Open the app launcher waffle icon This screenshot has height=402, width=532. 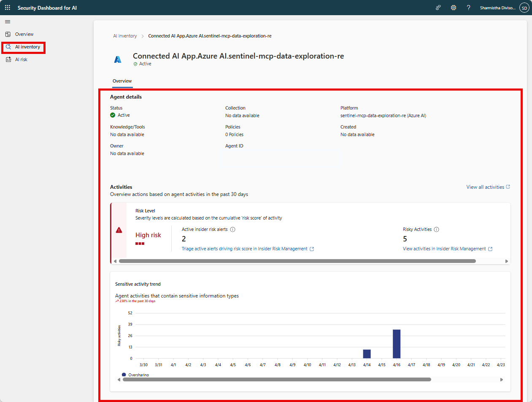8,8
